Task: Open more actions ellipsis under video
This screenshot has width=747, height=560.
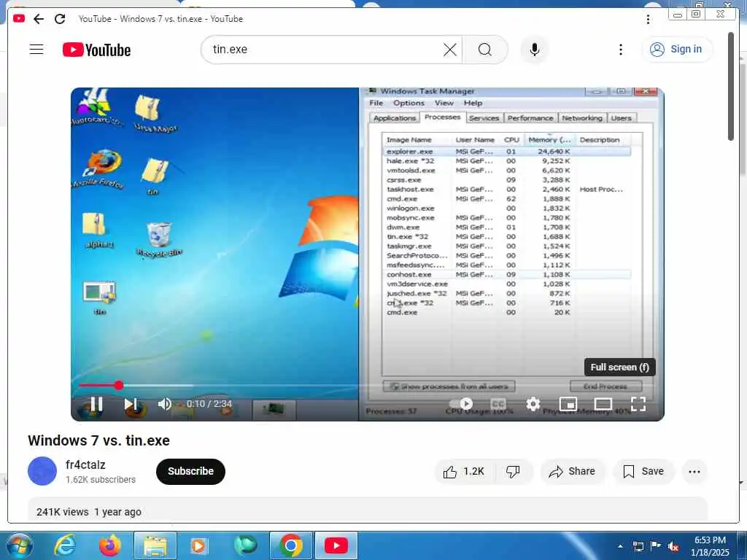Action: coord(694,472)
